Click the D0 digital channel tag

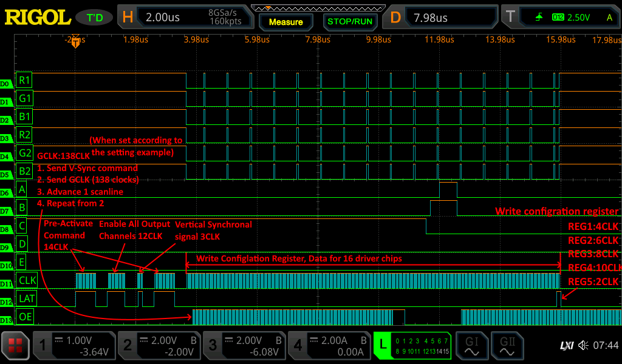tap(5, 84)
